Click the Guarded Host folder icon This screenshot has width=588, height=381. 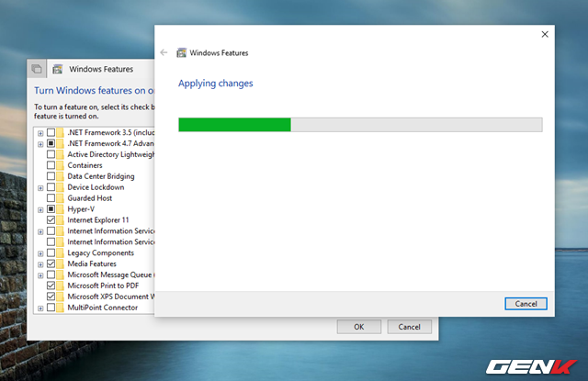(61, 198)
